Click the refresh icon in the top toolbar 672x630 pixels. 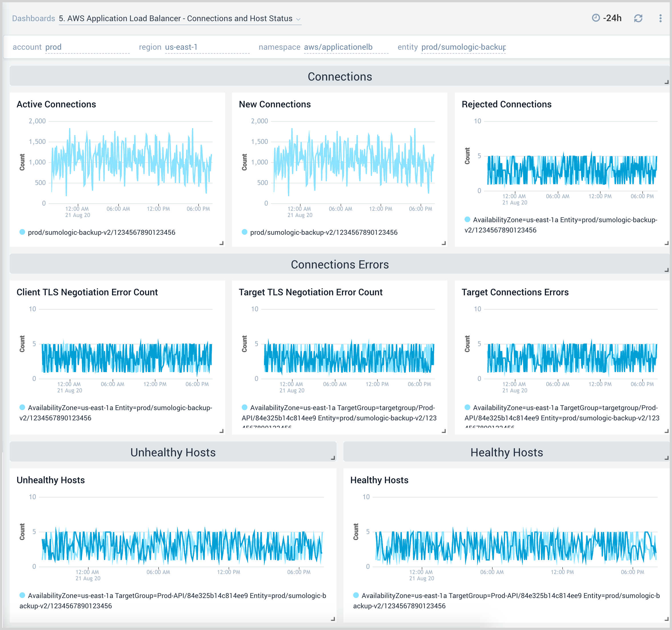coord(639,18)
